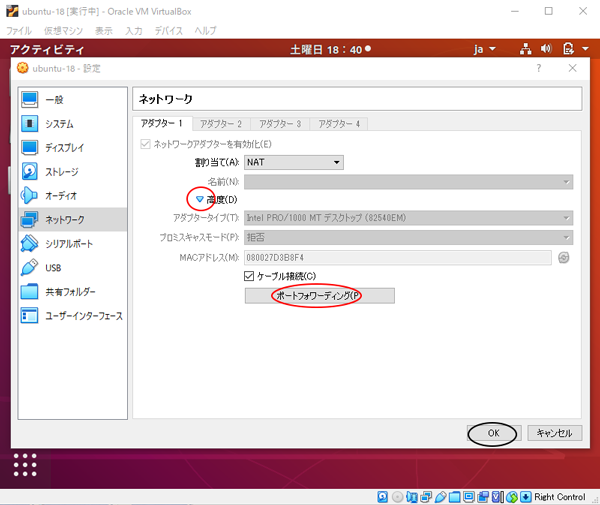This screenshot has height=505, width=600.
Task: Open the ファイル (File) menu
Action: coord(19,31)
